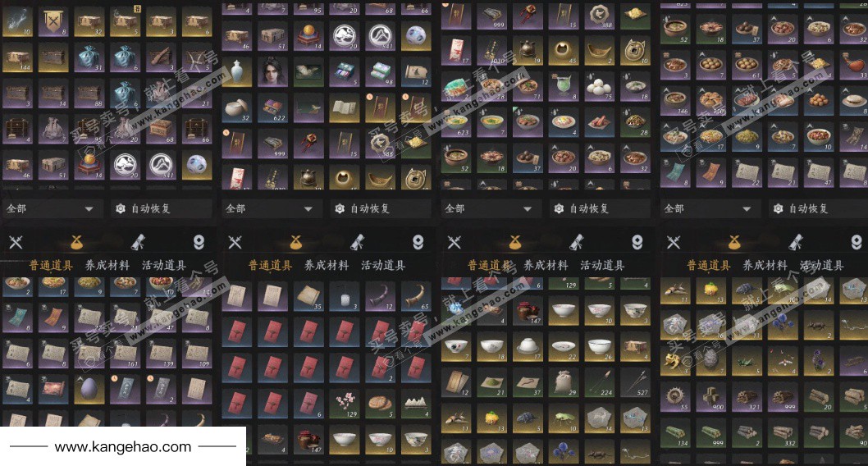This screenshot has height=466, width=868.
Task: Click the arrow item thumbnail with count 224
Action: coord(599,381)
